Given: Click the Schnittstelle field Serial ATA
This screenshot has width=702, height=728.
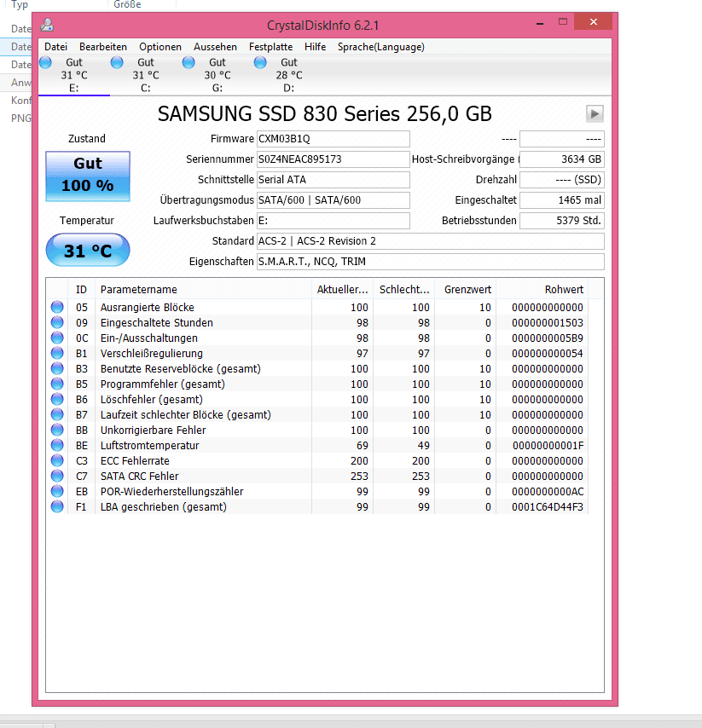Looking at the screenshot, I should (x=334, y=180).
